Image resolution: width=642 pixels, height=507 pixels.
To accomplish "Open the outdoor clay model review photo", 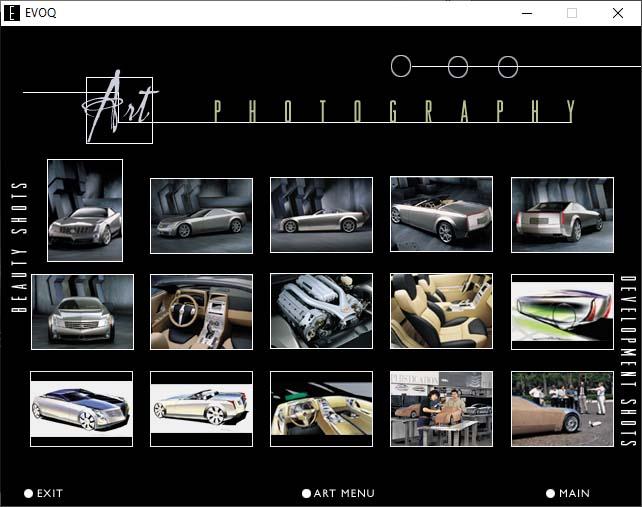I will point(562,409).
